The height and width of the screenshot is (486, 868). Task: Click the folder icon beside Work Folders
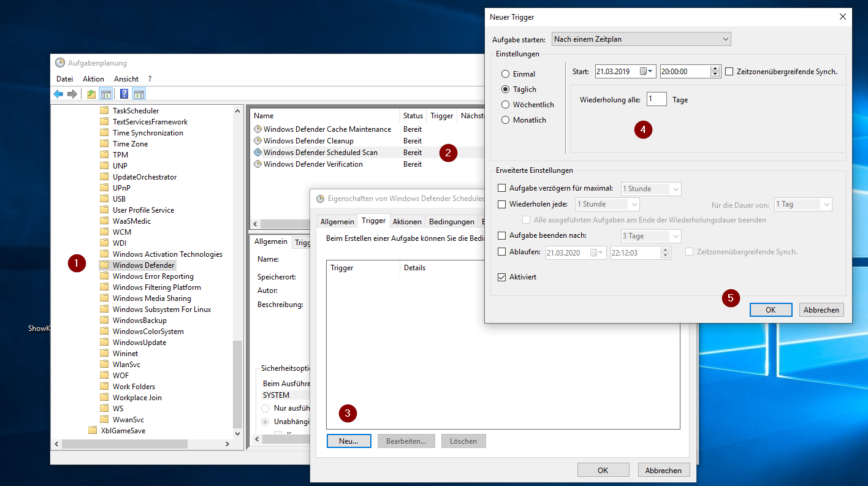(x=104, y=387)
